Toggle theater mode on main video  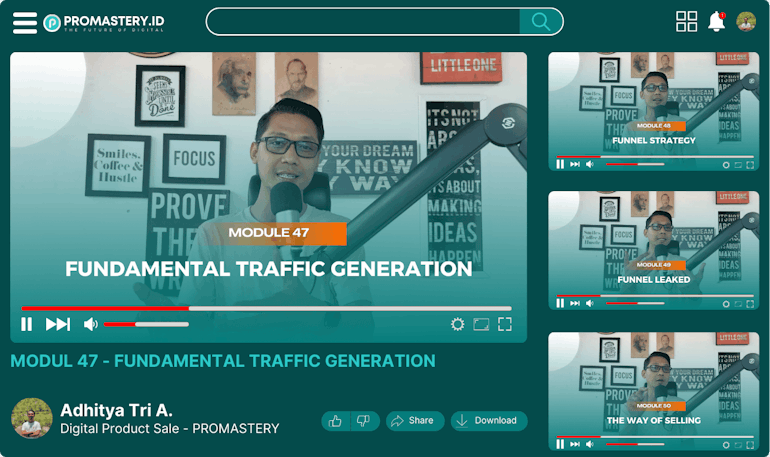[481, 324]
